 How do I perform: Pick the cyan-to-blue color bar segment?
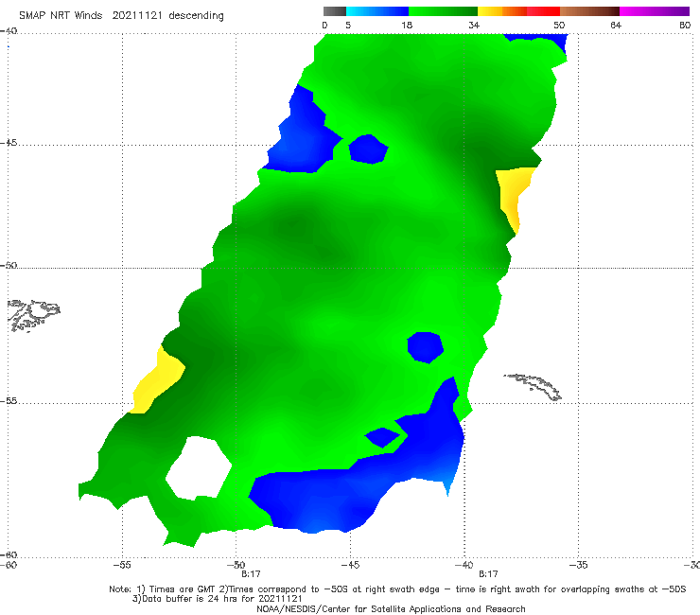pyautogui.click(x=377, y=11)
